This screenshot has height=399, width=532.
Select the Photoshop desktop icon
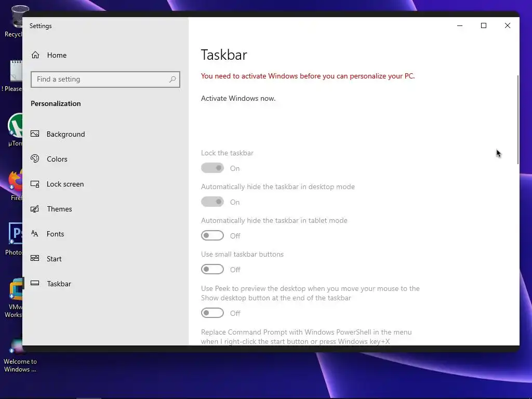pyautogui.click(x=14, y=239)
